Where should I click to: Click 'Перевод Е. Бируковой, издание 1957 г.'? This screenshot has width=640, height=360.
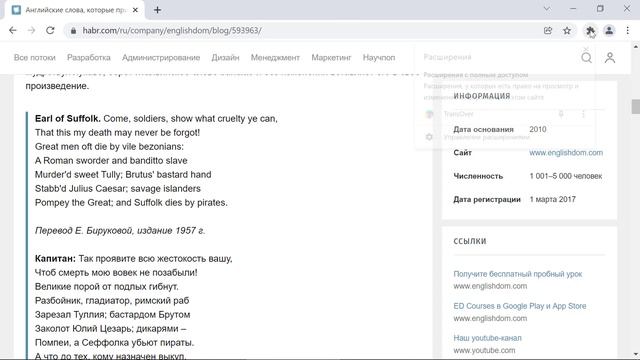(120, 231)
